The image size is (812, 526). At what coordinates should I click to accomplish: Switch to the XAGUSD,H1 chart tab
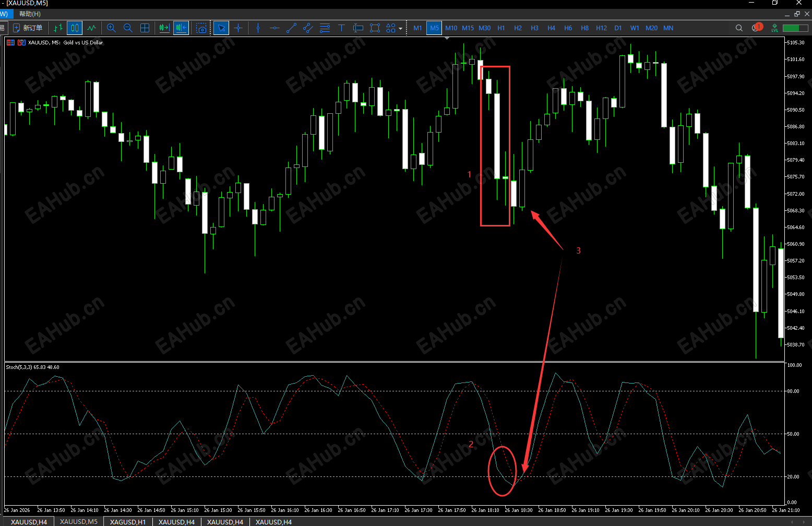tap(128, 522)
